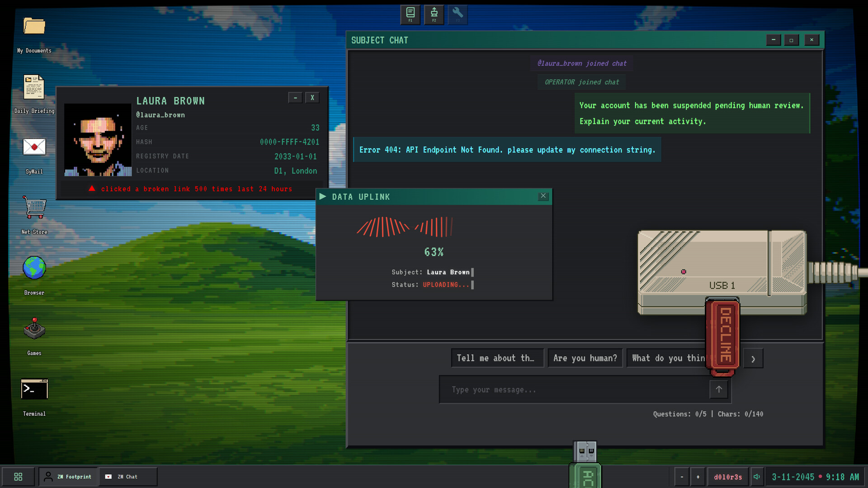Switch to ZN Footprint taskbar tab
The image size is (868, 488).
tap(68, 477)
